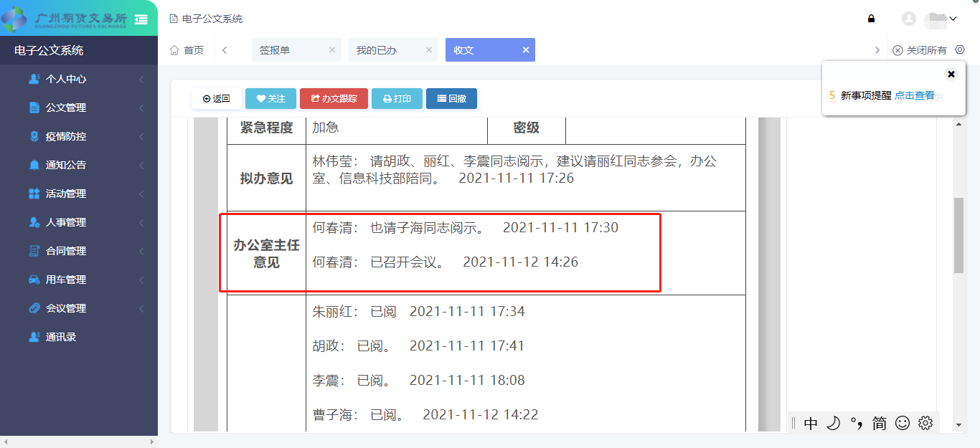Click the lock icon in top bar
This screenshot has height=448, width=980.
point(871,18)
